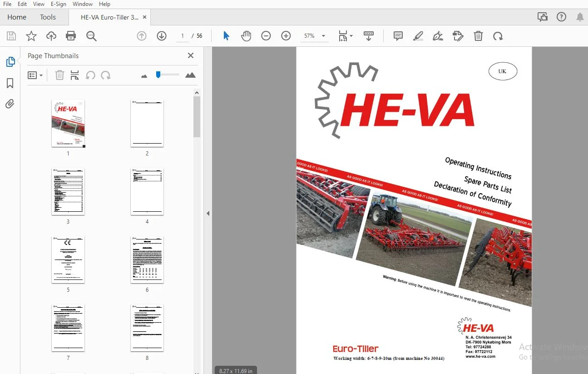Select the arrow Selection tool

point(226,36)
